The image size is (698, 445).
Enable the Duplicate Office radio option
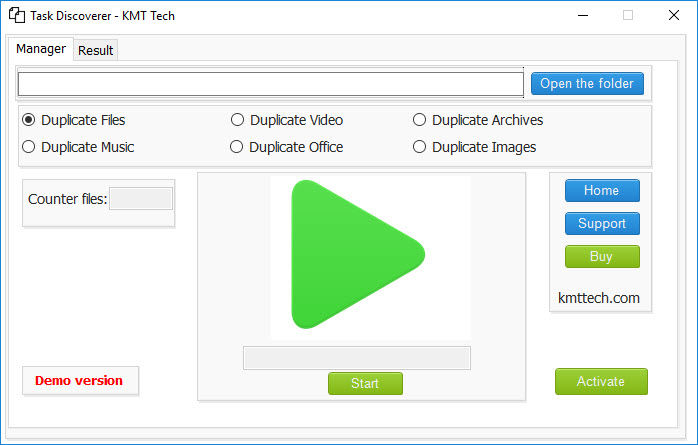[x=238, y=147]
